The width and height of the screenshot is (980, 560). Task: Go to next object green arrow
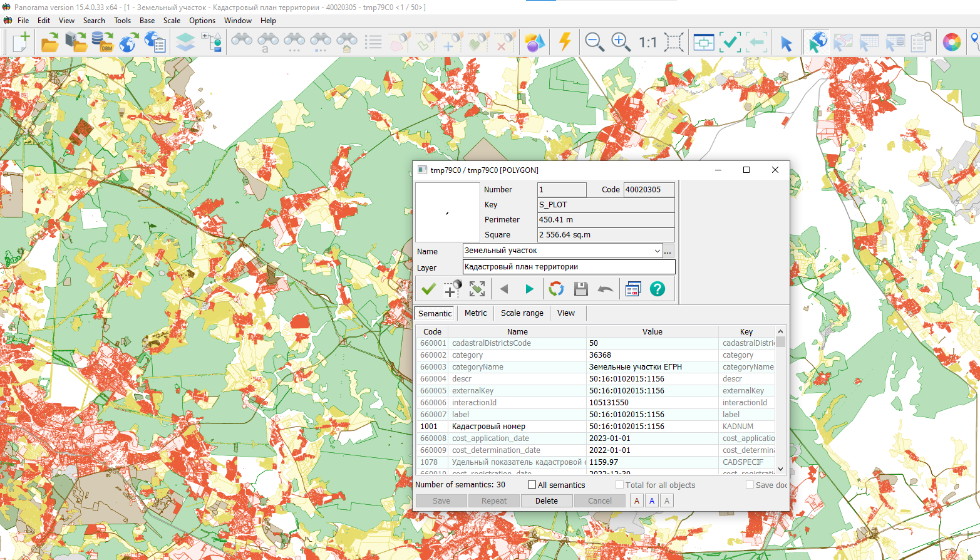point(530,289)
